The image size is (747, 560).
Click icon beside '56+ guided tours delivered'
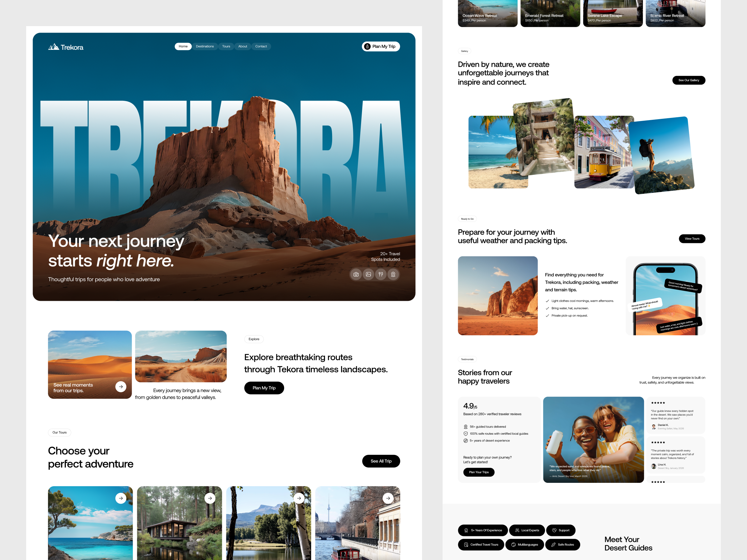click(x=466, y=427)
